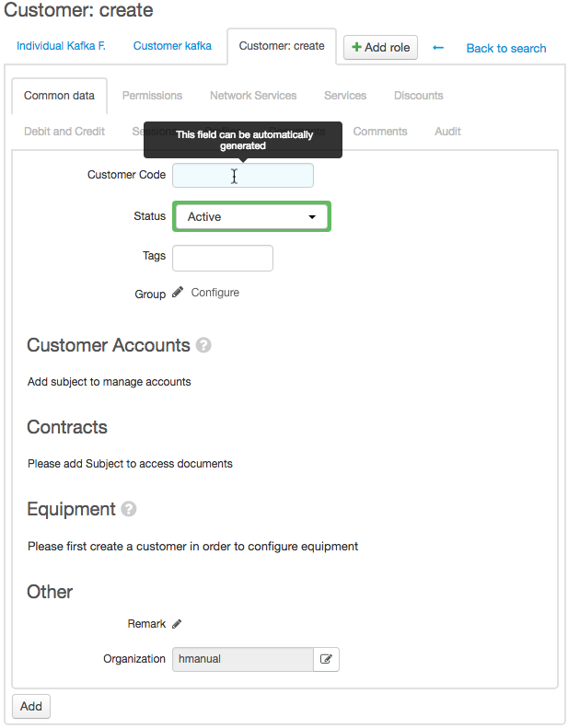Open the Services tab
The height and width of the screenshot is (728, 568).
(x=345, y=96)
